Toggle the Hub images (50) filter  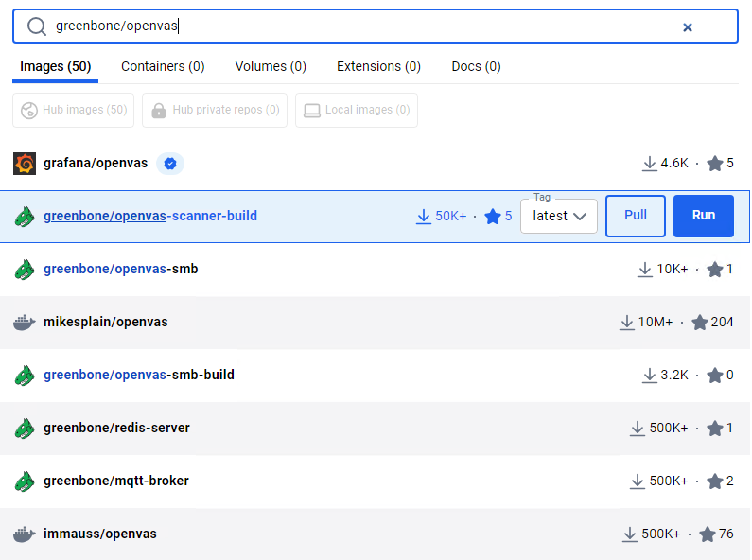pyautogui.click(x=74, y=110)
